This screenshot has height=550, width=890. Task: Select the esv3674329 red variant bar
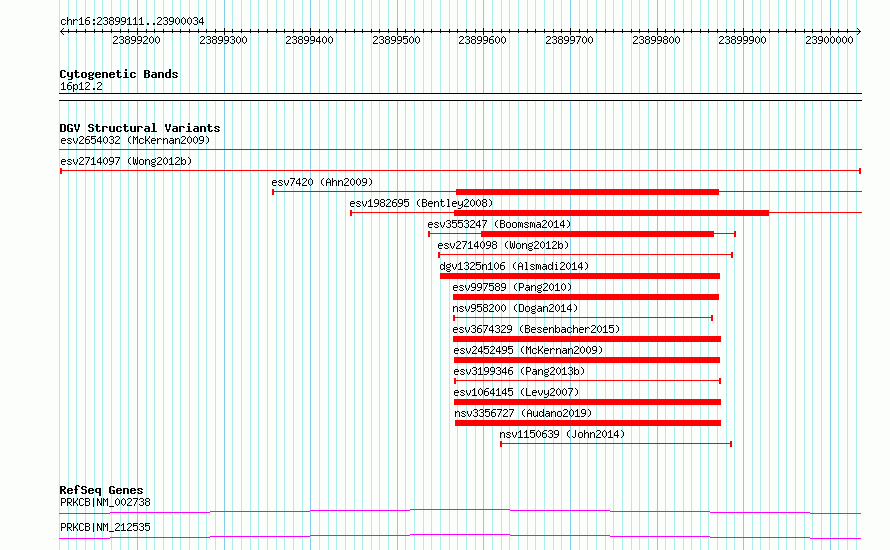[587, 339]
